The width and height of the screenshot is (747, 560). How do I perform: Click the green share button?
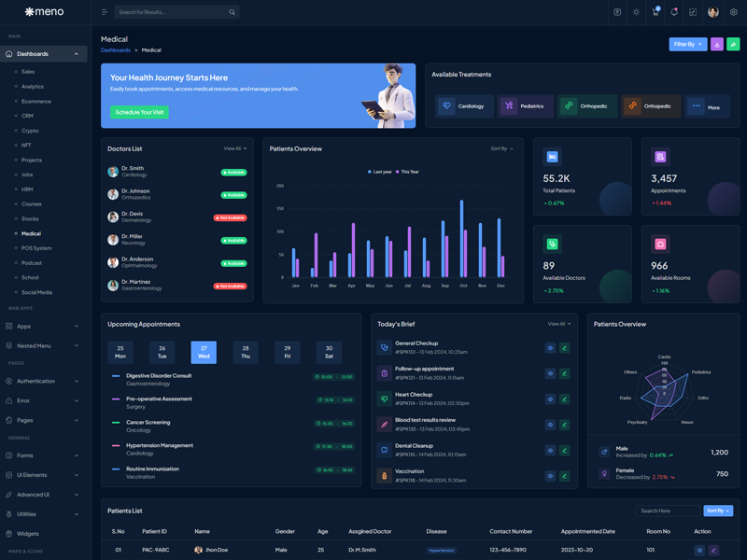[733, 44]
